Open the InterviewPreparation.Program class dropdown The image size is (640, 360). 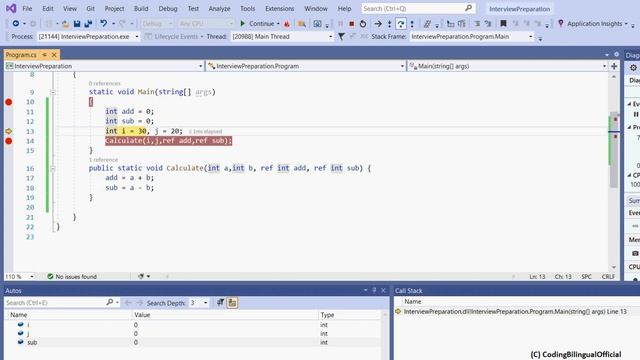click(x=305, y=66)
